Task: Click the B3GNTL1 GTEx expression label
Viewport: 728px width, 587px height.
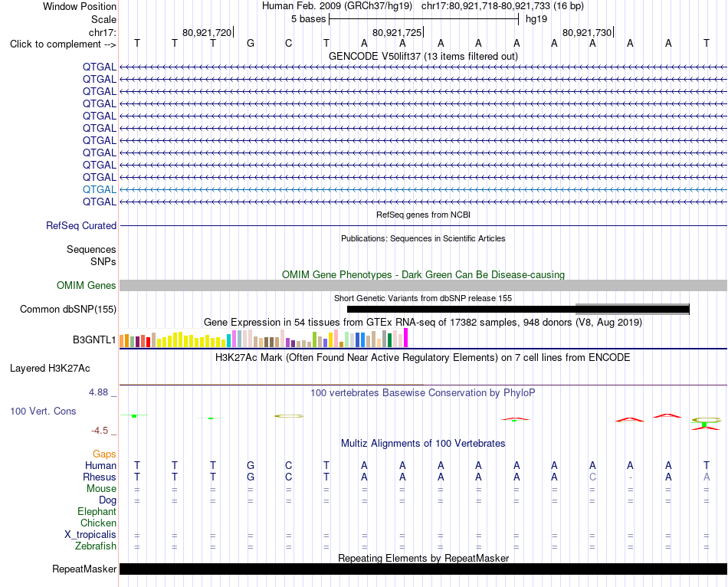Action: tap(94, 340)
